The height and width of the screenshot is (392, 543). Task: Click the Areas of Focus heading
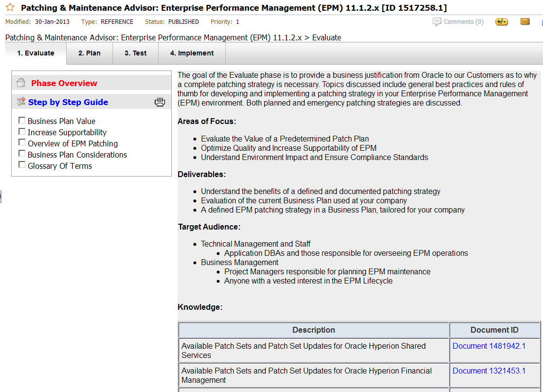[207, 122]
